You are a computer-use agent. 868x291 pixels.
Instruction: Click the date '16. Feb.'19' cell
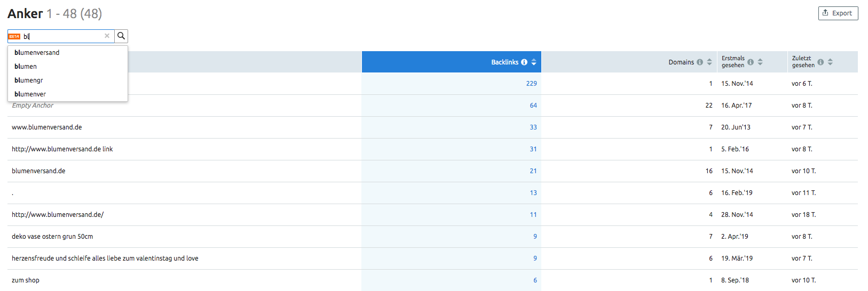(x=737, y=193)
